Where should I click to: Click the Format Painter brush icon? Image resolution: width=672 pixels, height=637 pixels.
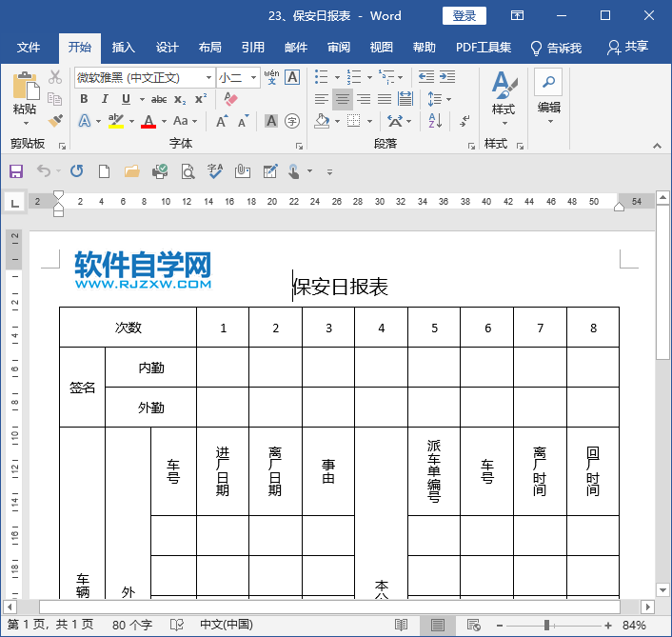(x=55, y=121)
